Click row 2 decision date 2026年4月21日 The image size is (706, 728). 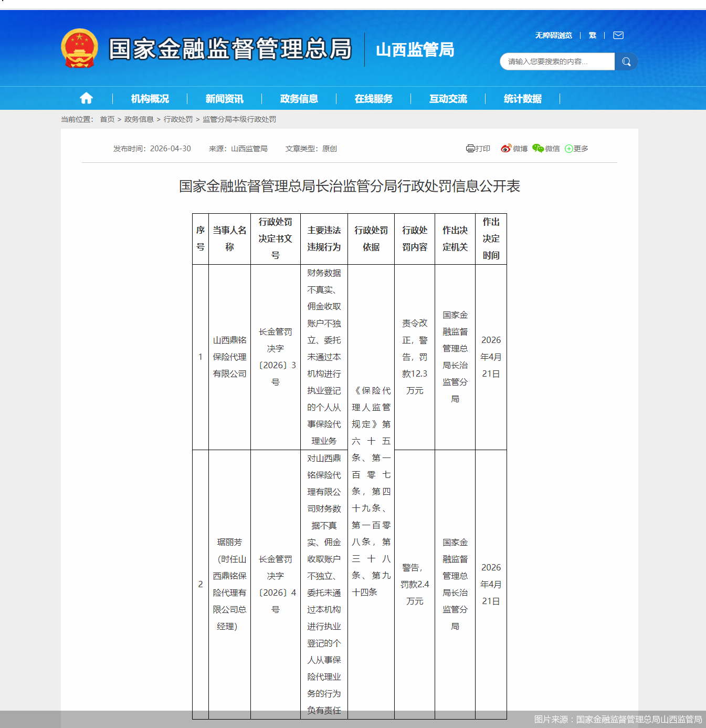491,584
